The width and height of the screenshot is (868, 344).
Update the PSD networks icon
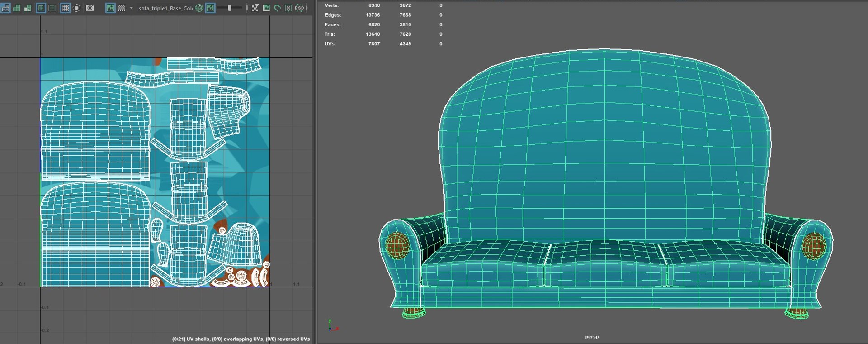299,8
